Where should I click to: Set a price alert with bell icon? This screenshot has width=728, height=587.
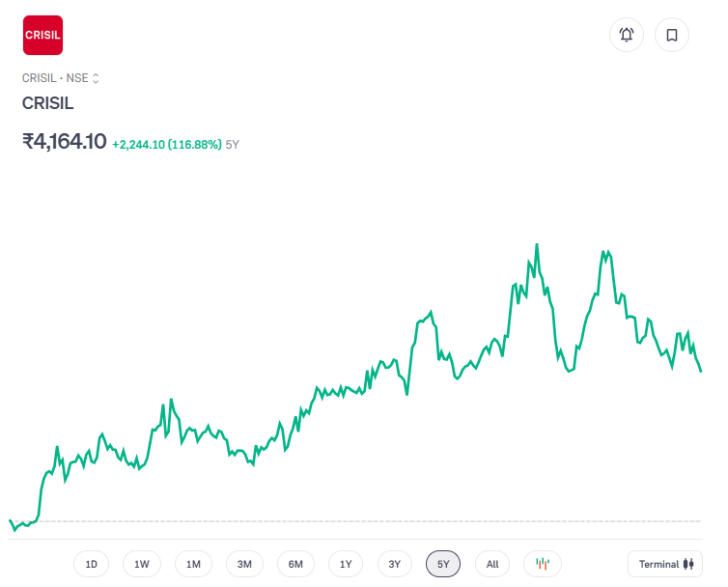[626, 36]
